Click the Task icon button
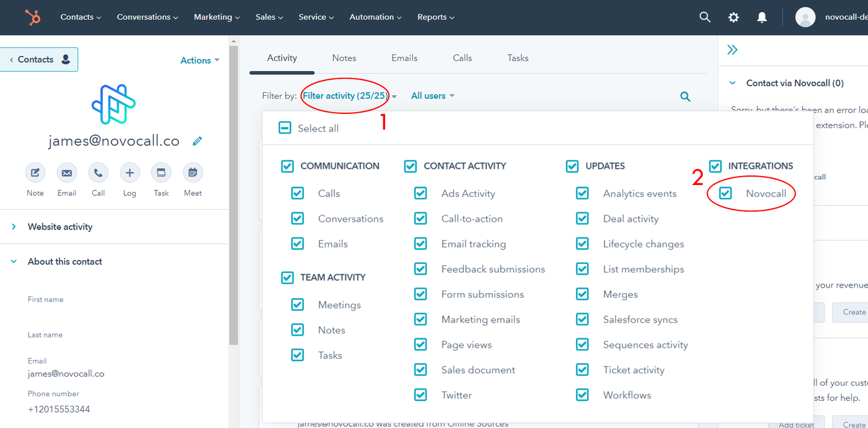The width and height of the screenshot is (868, 428). pyautogui.click(x=161, y=173)
